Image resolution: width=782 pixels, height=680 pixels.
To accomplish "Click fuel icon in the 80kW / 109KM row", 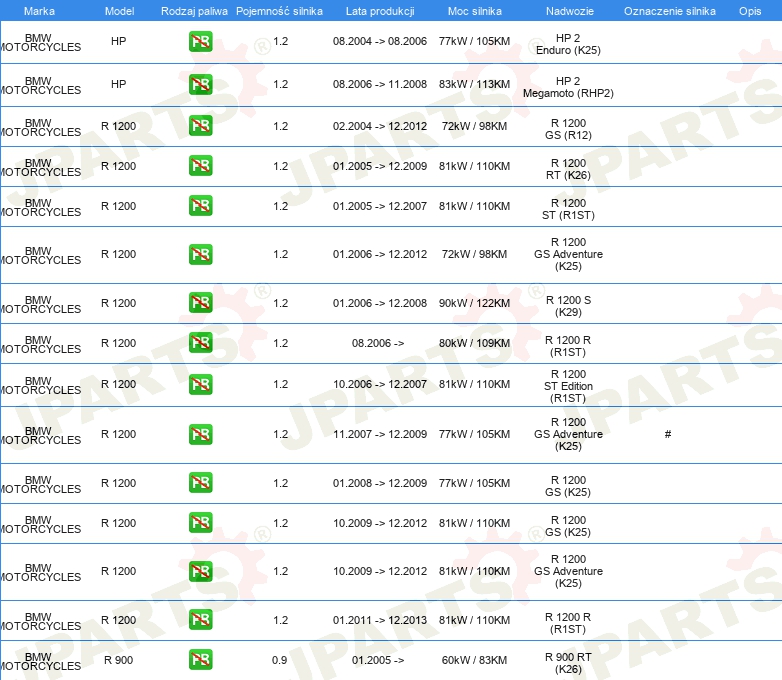I will coord(200,343).
